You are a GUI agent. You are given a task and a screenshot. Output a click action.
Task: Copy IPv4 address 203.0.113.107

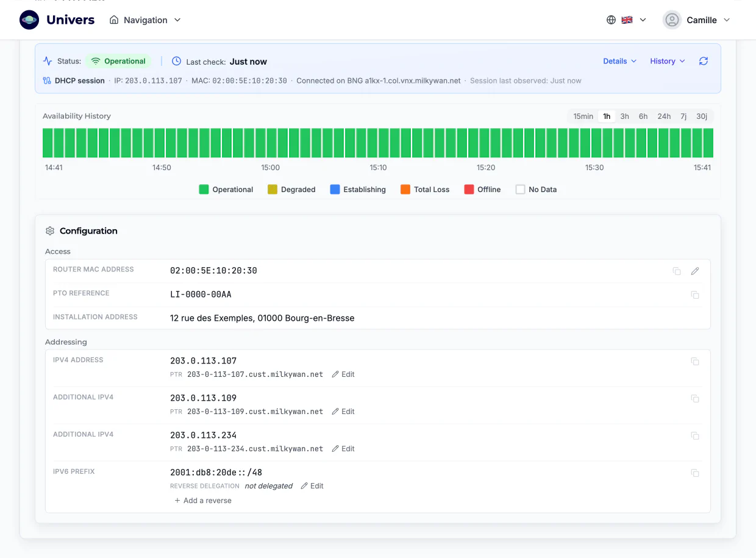coord(695,362)
